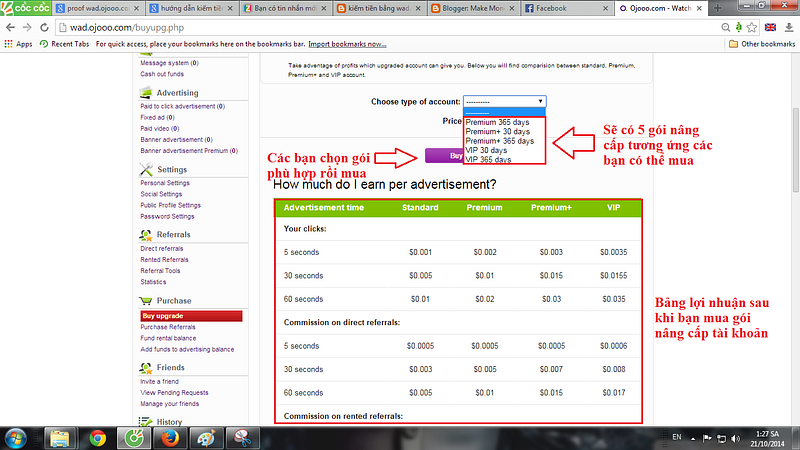Image resolution: width=800 pixels, height=450 pixels.
Task: Click the purple Buy button
Action: 444,156
